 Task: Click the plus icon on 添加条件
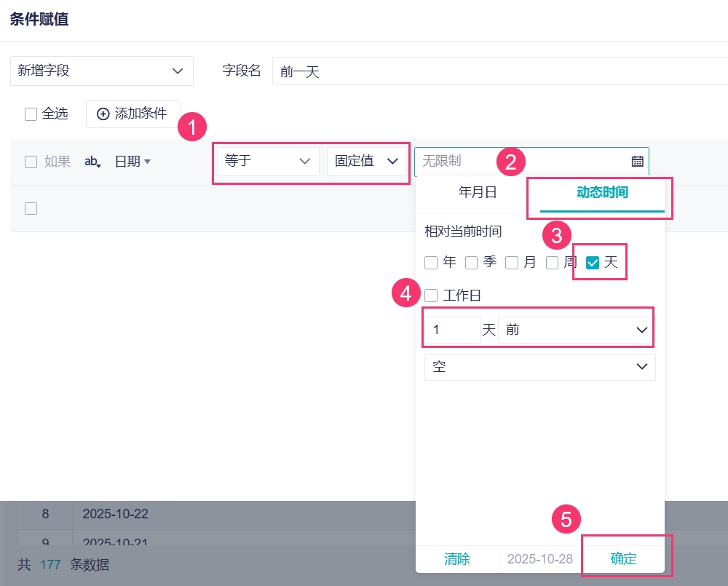click(103, 114)
